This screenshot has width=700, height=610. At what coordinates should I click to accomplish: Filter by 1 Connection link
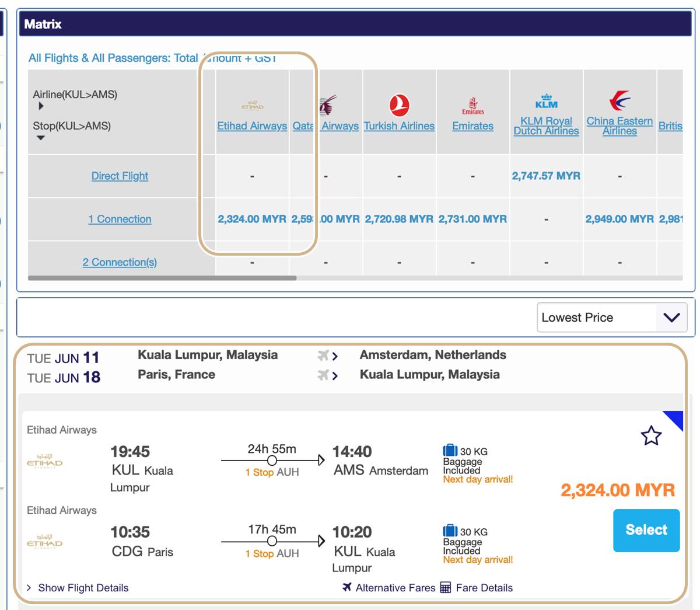[120, 219]
